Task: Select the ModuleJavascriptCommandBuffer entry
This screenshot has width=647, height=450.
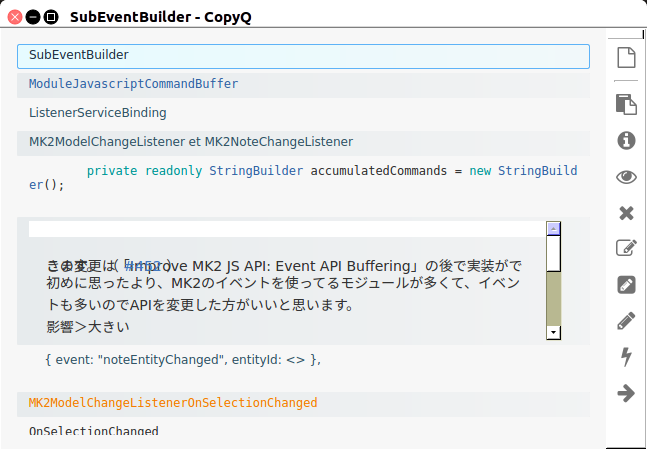Action: click(x=303, y=84)
